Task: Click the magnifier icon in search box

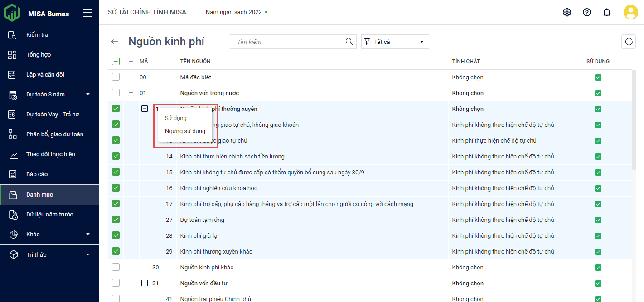Action: [349, 42]
